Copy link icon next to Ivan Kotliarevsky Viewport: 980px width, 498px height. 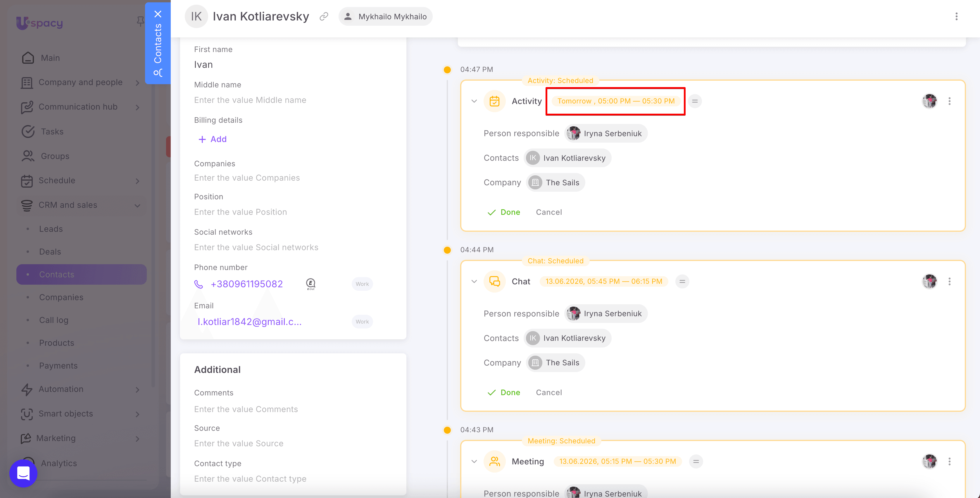click(x=324, y=16)
